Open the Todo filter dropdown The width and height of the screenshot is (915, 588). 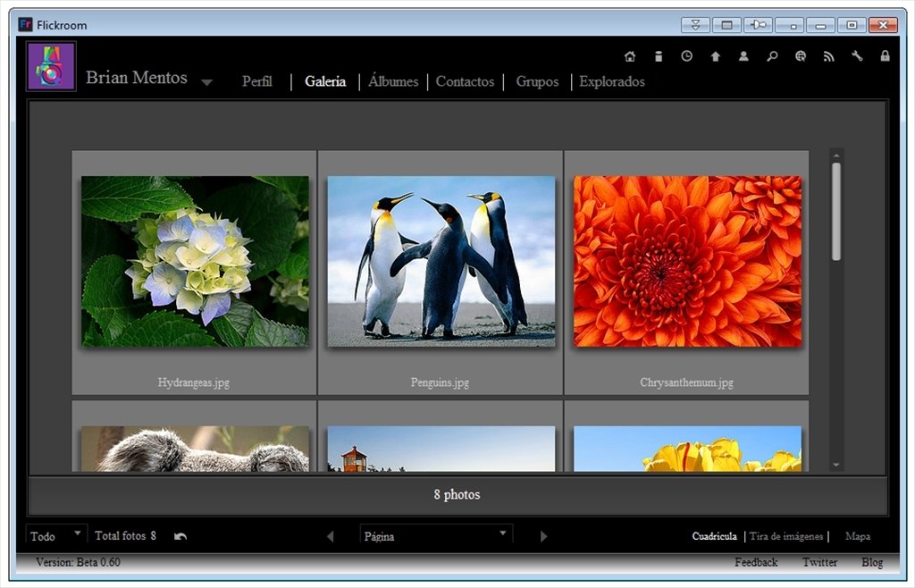(x=56, y=535)
